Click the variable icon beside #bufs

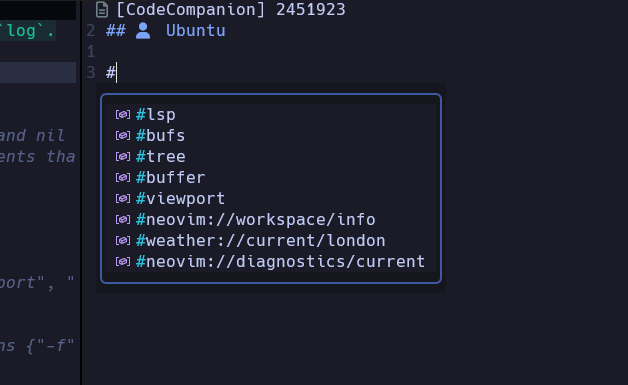point(123,135)
